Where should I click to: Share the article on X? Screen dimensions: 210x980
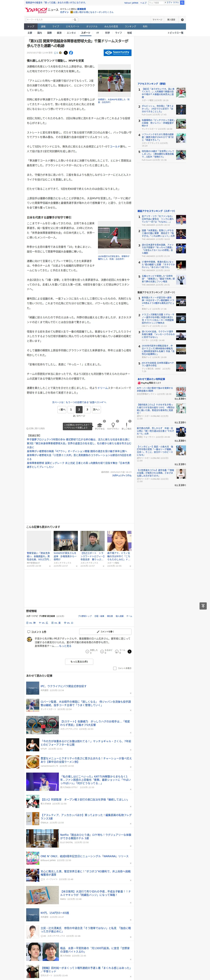[x=66, y=53]
